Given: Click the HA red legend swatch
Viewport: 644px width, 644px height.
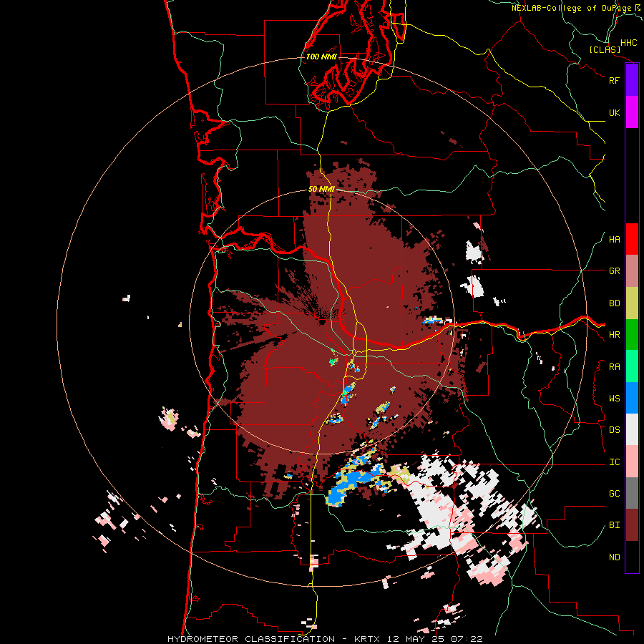Looking at the screenshot, I should (632, 239).
